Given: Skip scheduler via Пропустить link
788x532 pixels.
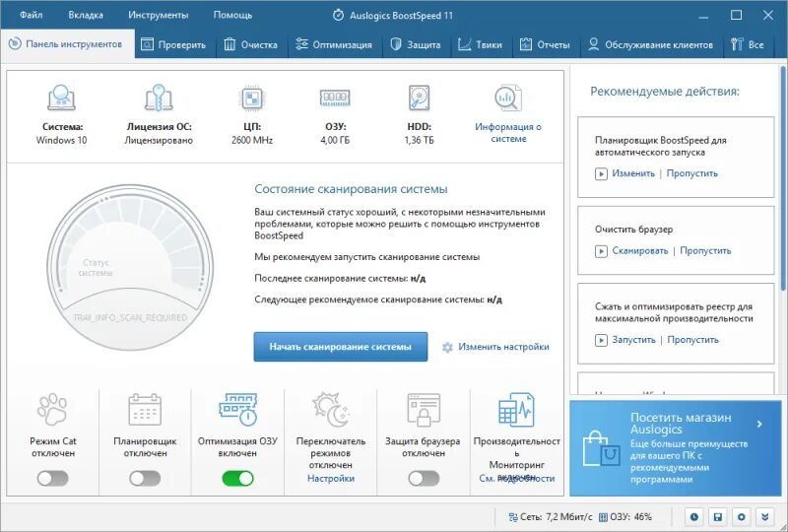Looking at the screenshot, I should point(692,173).
